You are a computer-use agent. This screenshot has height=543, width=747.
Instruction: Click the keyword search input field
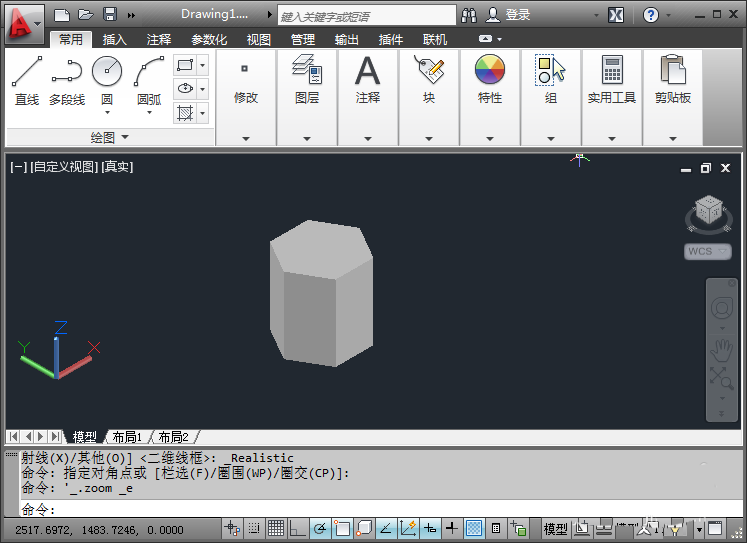click(x=365, y=16)
